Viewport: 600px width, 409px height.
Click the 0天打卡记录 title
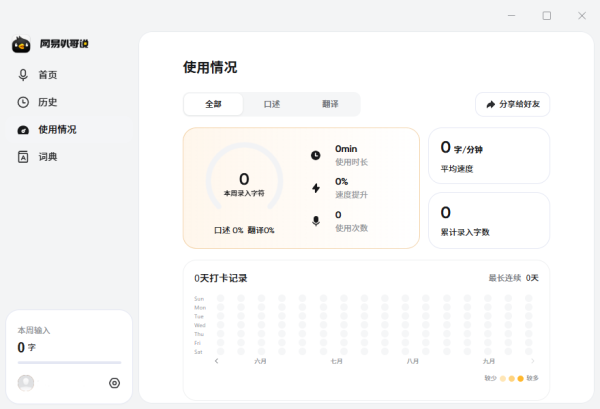(220, 278)
